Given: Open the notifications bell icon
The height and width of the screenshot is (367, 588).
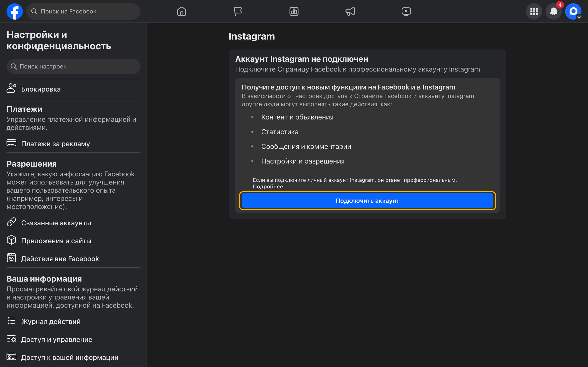Looking at the screenshot, I should (553, 11).
